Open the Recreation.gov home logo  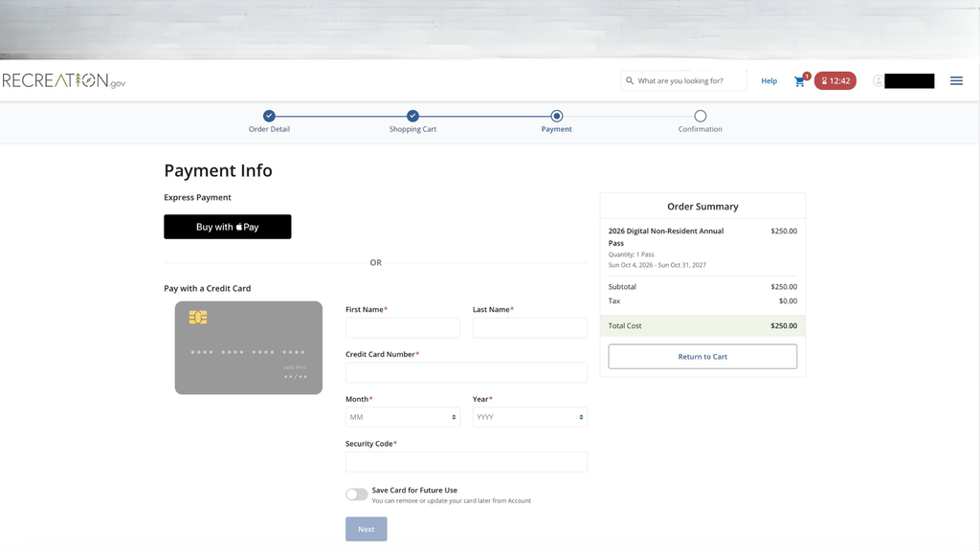[64, 80]
